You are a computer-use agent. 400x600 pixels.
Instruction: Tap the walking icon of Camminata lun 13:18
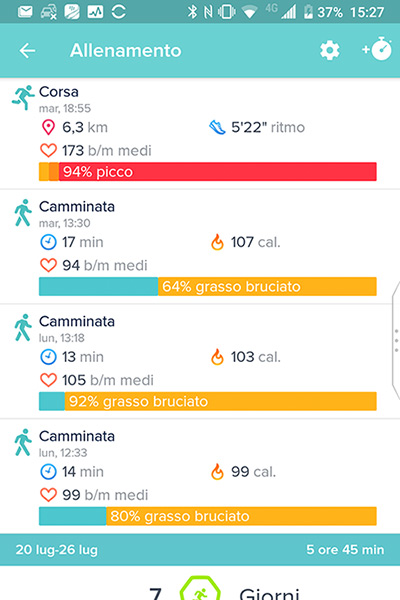pyautogui.click(x=23, y=327)
